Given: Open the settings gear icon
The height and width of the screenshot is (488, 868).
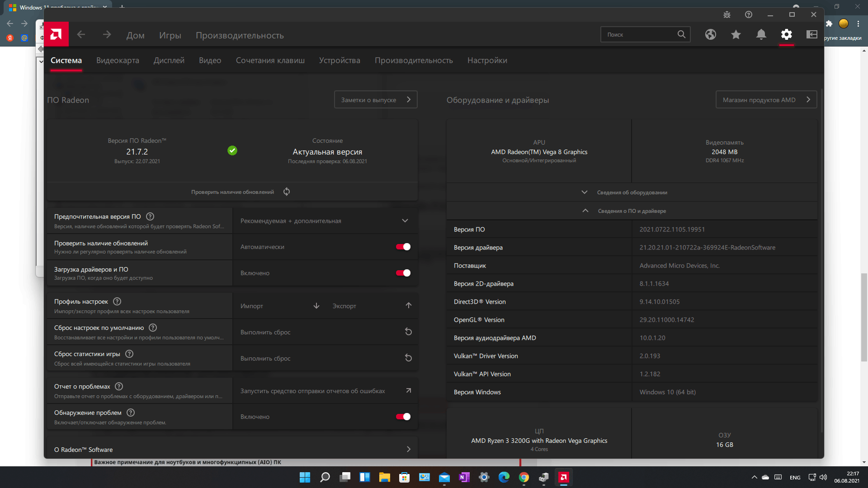Looking at the screenshot, I should click(787, 34).
